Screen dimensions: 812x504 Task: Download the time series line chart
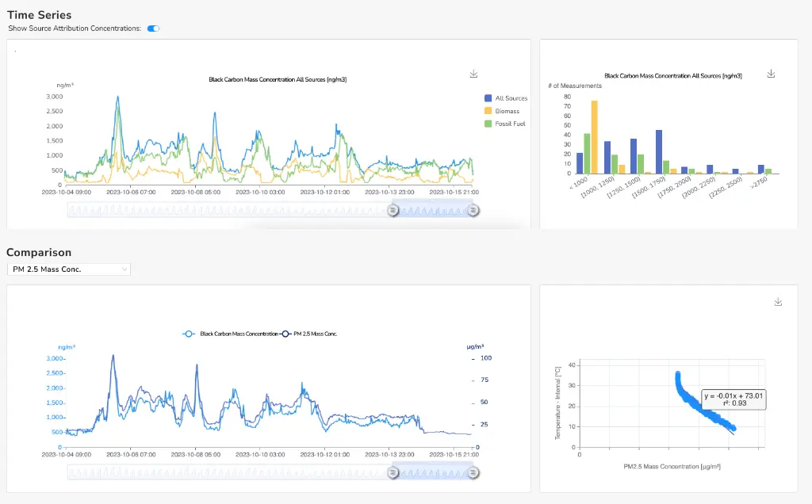pyautogui.click(x=473, y=74)
